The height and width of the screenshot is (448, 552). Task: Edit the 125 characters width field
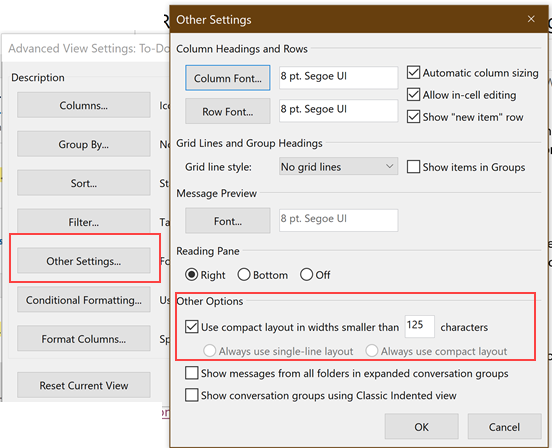[x=420, y=326]
